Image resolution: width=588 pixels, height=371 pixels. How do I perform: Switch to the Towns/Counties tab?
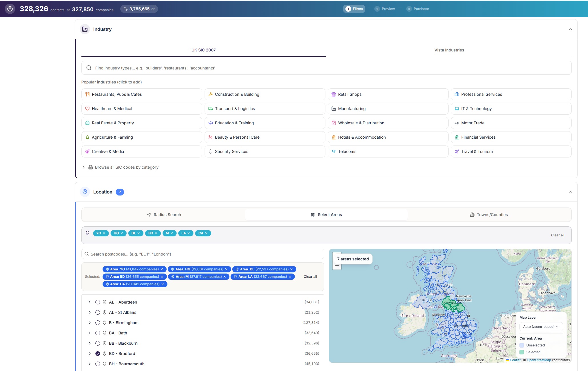pyautogui.click(x=489, y=214)
